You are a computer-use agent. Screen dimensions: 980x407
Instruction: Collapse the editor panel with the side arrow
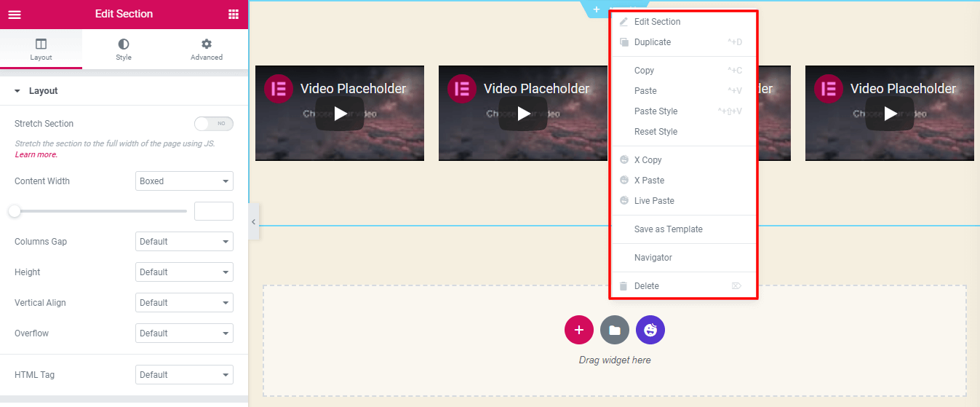(x=254, y=222)
